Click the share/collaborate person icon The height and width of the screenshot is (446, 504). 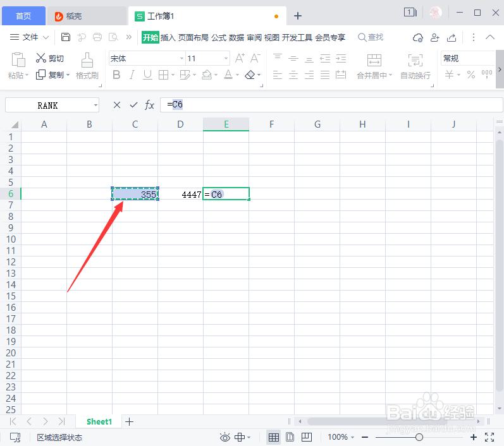pyautogui.click(x=434, y=37)
